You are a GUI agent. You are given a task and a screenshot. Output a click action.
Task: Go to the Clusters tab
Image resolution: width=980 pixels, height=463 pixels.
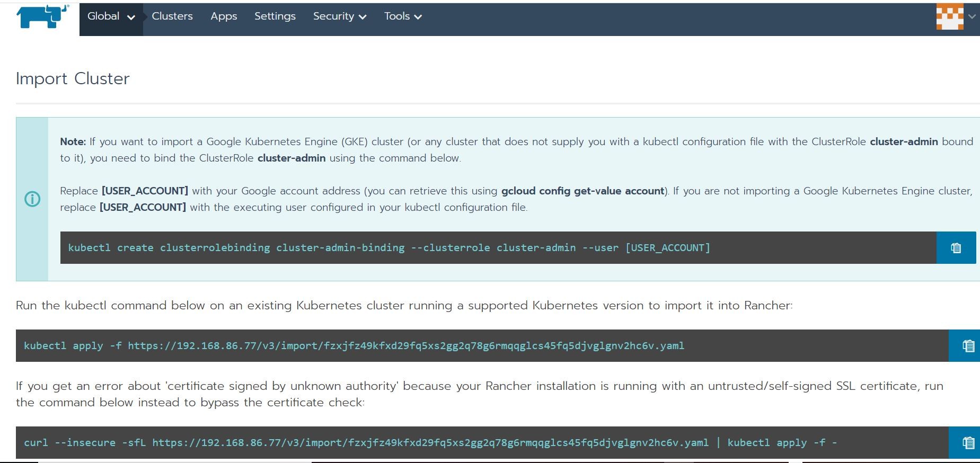172,16
